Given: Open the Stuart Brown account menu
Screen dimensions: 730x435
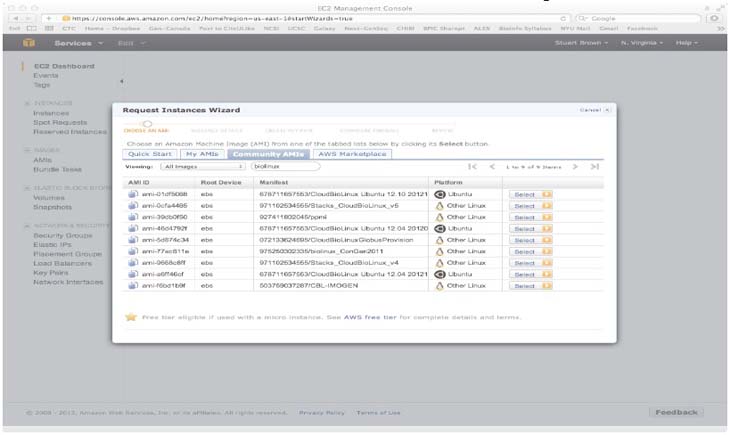Looking at the screenshot, I should pyautogui.click(x=581, y=43).
